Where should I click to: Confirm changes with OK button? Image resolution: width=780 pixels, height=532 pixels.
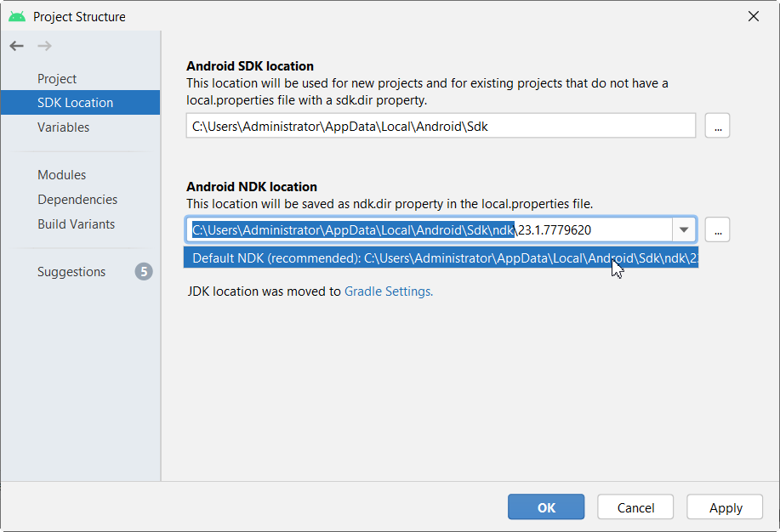[x=546, y=507]
